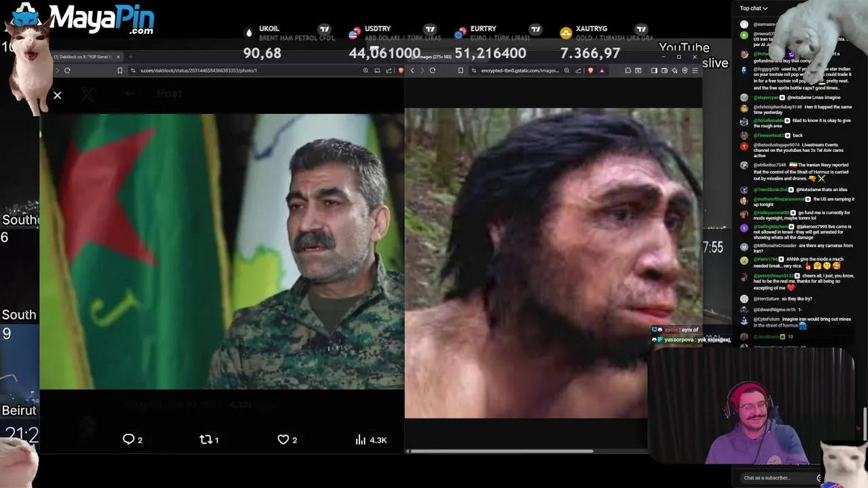Open the hamburger menu in right browser
868x488 pixels.
[x=695, y=70]
